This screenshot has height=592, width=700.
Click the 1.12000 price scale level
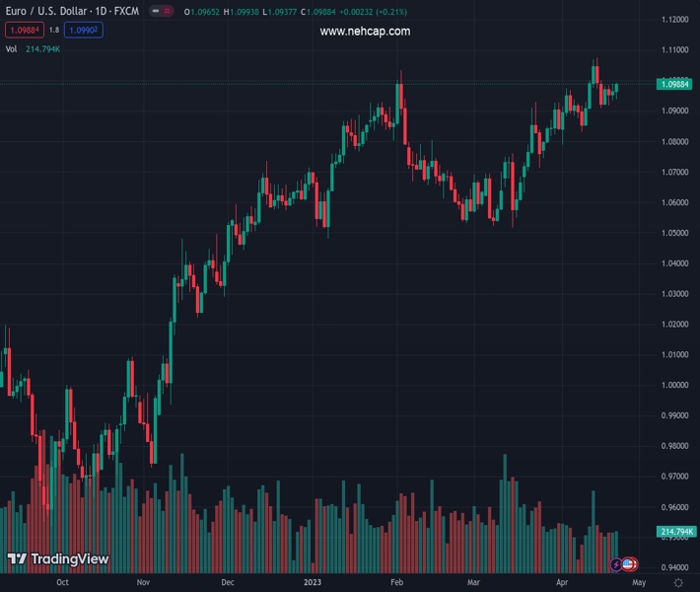[x=675, y=20]
